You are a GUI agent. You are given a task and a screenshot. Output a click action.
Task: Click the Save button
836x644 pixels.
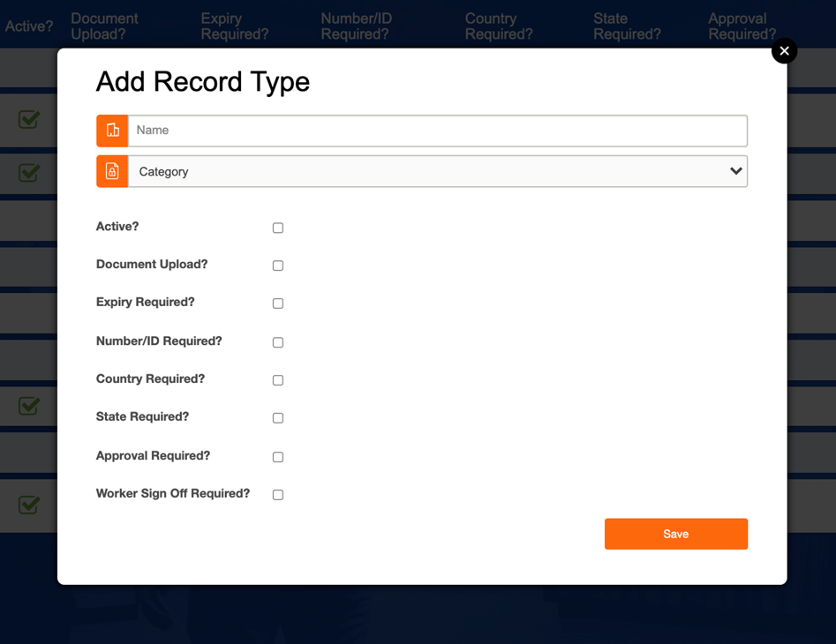[x=676, y=534]
